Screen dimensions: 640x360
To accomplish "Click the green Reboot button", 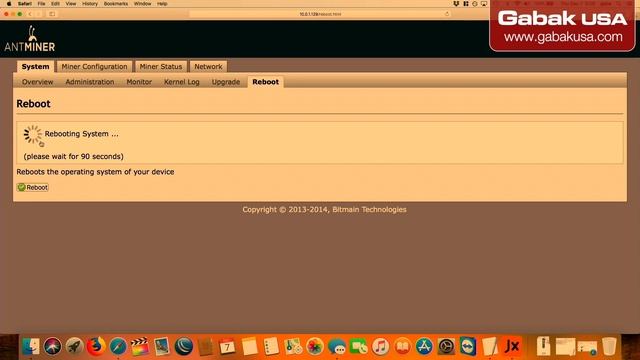I will [x=33, y=187].
